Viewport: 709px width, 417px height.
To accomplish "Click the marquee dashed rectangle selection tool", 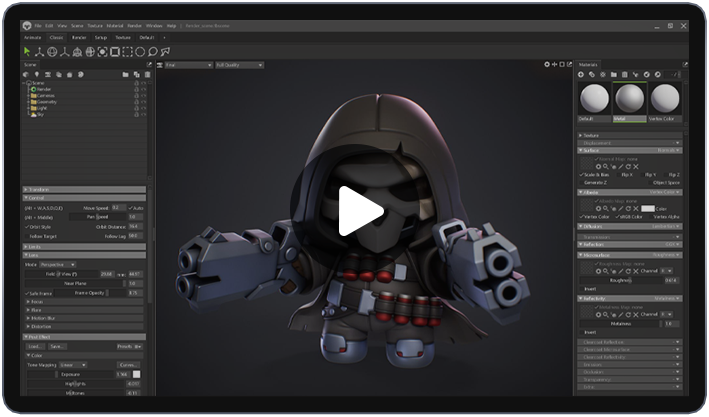I will pyautogui.click(x=128, y=52).
